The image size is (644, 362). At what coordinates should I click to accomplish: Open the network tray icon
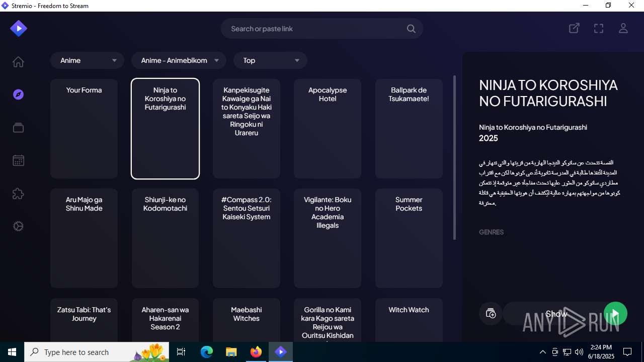pos(567,352)
